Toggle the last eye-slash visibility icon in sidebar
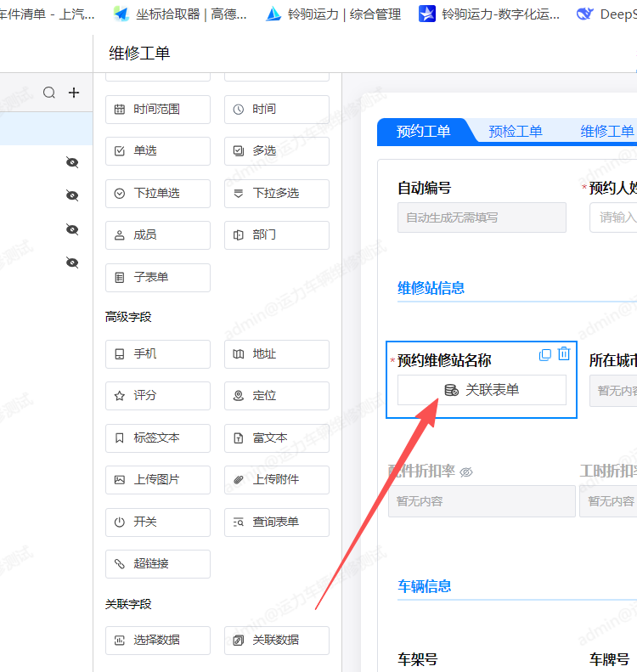 [72, 263]
